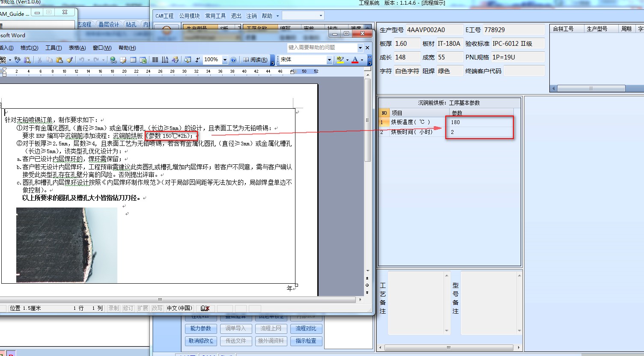Image resolution: width=644 pixels, height=356 pixels.
Task: Click the 键入需要帮助的问题 help input box
Action: (x=322, y=47)
